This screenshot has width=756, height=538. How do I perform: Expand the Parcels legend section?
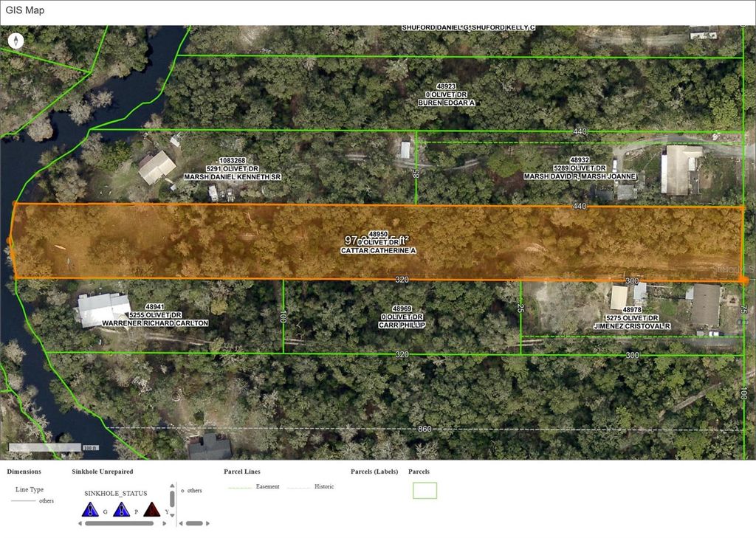pos(419,471)
